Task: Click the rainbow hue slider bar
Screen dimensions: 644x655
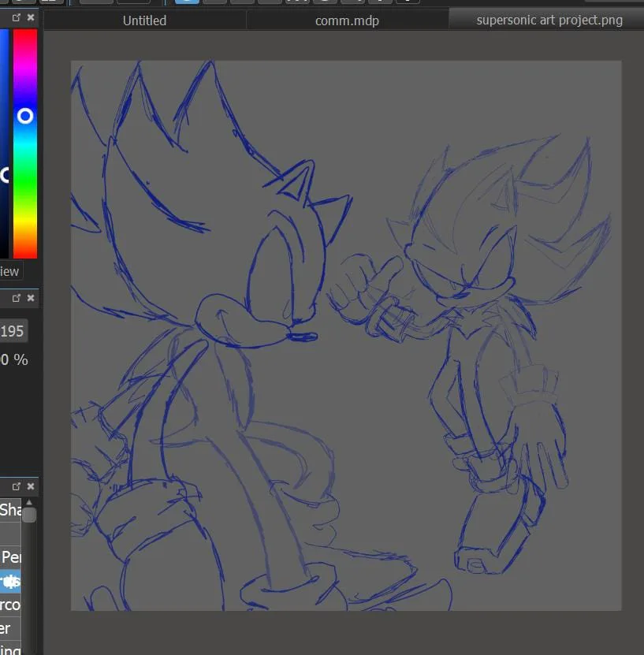Action: coord(25,143)
